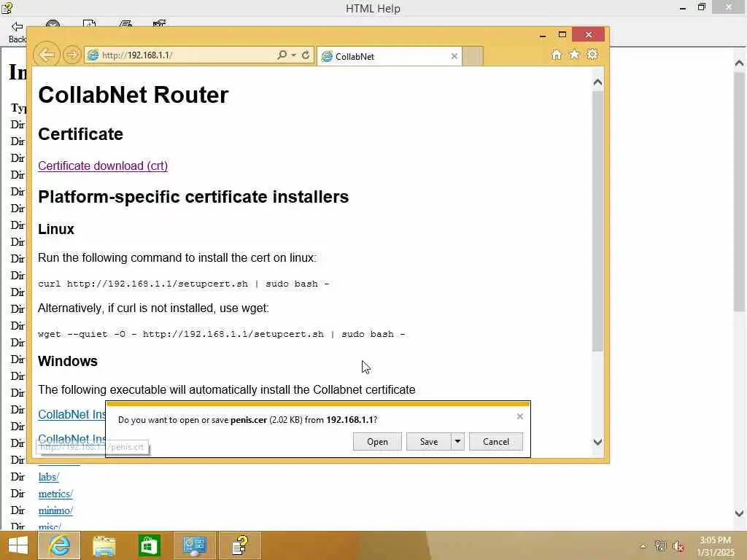Image resolution: width=747 pixels, height=560 pixels.
Task: Open network tray icon
Action: pyautogui.click(x=660, y=546)
